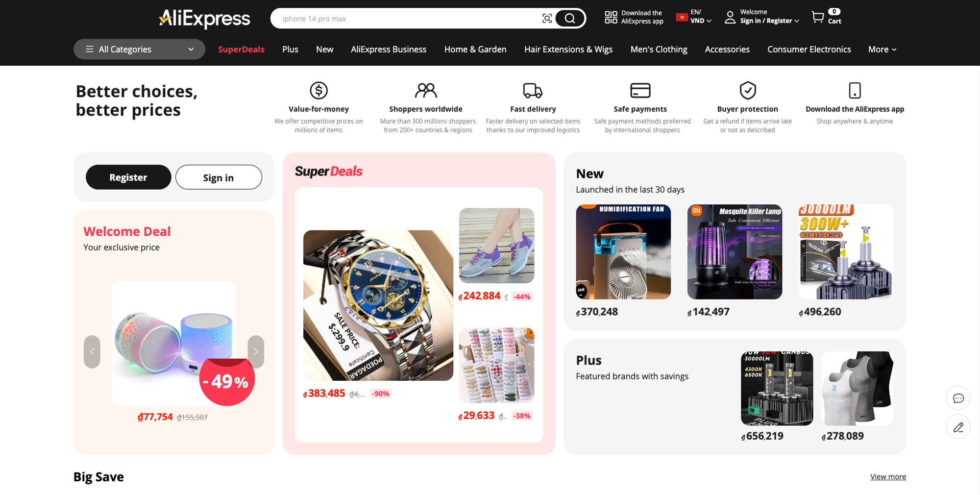The width and height of the screenshot is (980, 495).
Task: Click the feedback pencil icon
Action: [x=958, y=427]
